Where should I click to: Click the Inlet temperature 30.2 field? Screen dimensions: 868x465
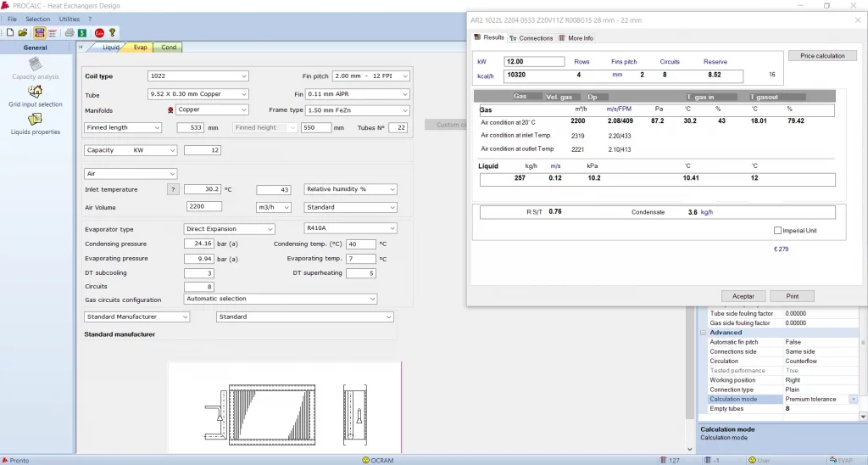click(x=203, y=189)
